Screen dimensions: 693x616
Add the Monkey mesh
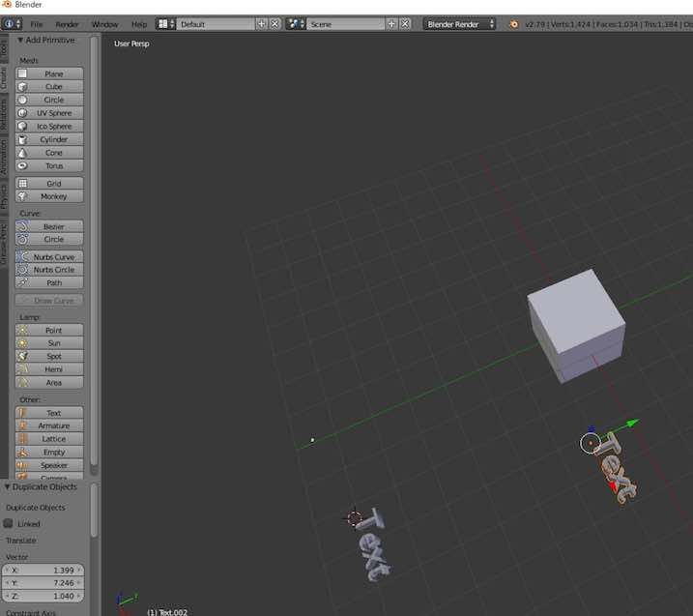tap(49, 196)
